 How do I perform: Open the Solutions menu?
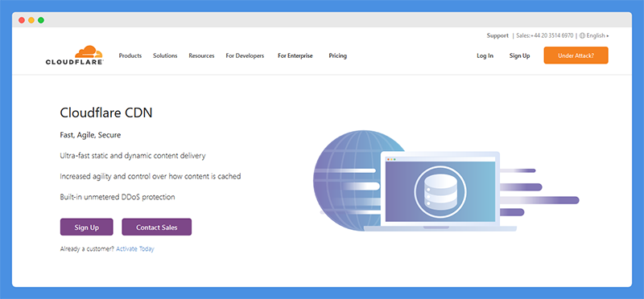165,55
